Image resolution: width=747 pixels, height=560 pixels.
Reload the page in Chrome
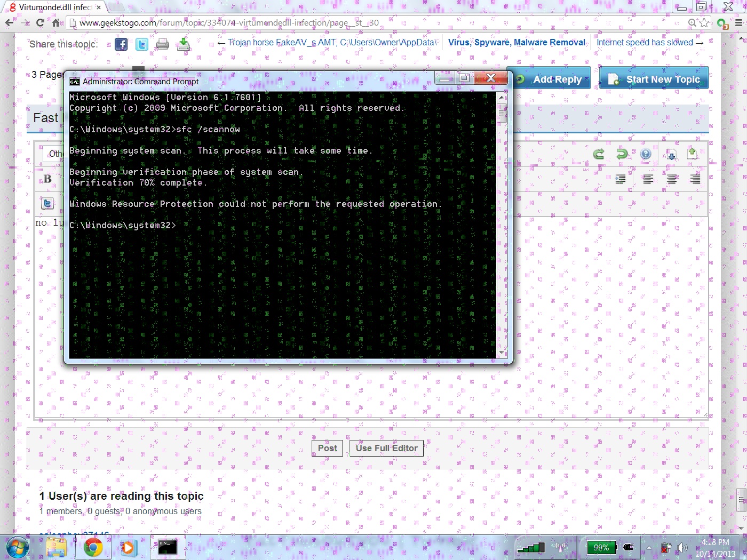pos(40,23)
